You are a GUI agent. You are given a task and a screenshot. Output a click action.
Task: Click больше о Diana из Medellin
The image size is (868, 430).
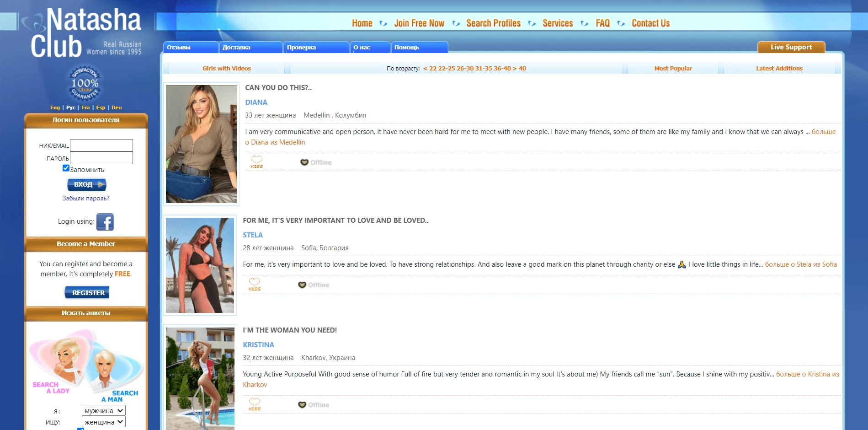pyautogui.click(x=824, y=132)
